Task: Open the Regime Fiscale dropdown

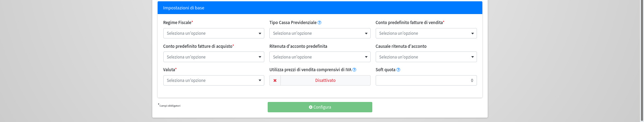Action: coord(214,33)
